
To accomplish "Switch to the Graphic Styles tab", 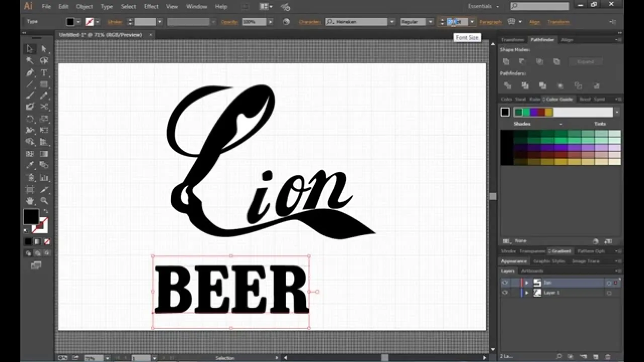I will (x=549, y=261).
